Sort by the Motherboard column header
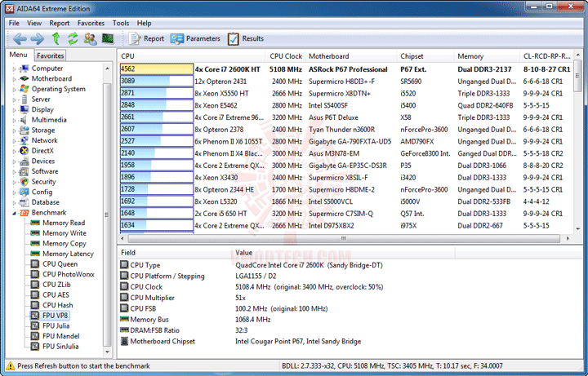This screenshot has width=588, height=376. pyautogui.click(x=350, y=56)
